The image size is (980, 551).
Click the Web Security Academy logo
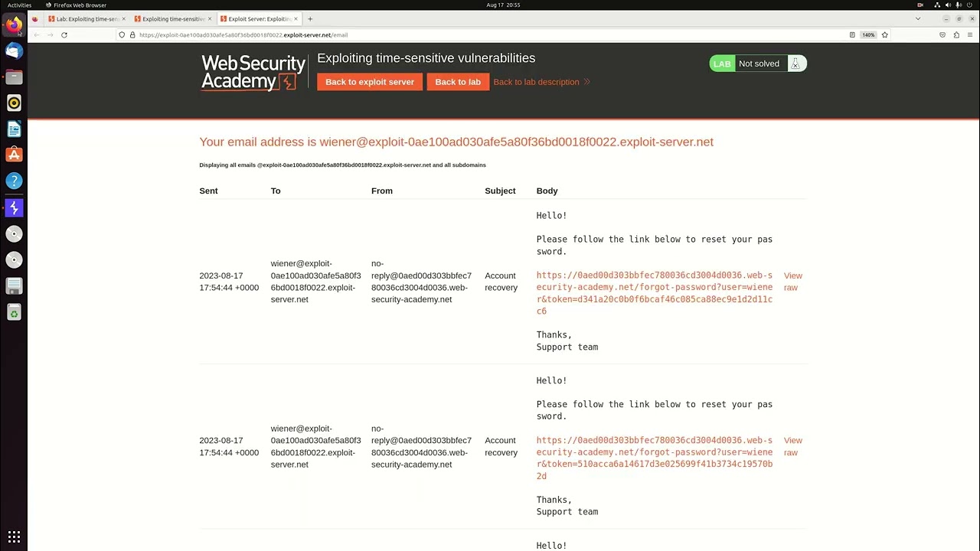click(x=253, y=73)
